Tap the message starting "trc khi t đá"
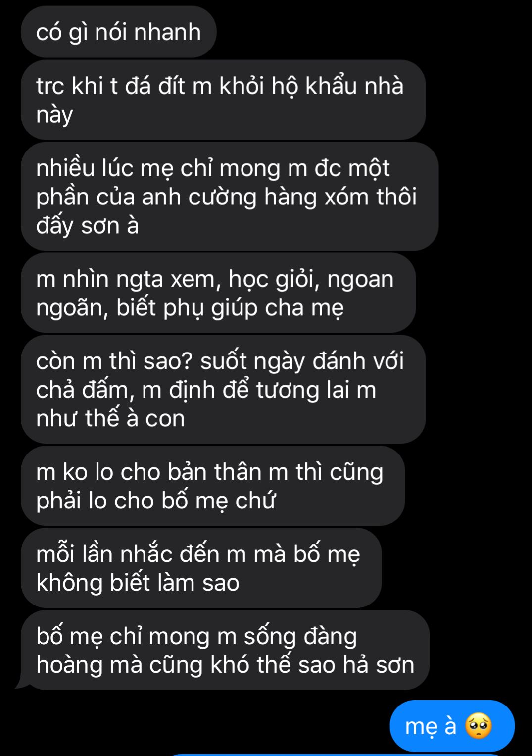The height and width of the screenshot is (756, 532). click(x=223, y=100)
